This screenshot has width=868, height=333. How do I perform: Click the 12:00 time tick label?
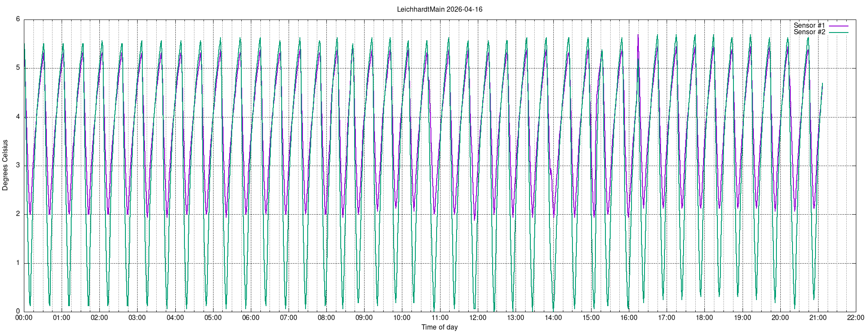pyautogui.click(x=478, y=317)
